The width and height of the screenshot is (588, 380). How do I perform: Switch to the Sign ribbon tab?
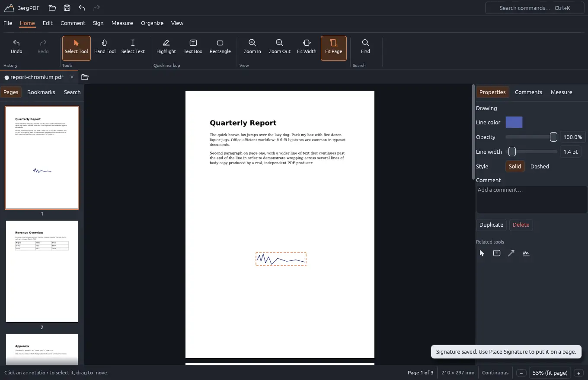[98, 23]
